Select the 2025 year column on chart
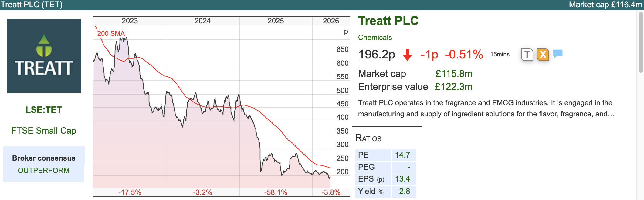Image resolution: width=644 pixels, height=200 pixels. click(276, 21)
